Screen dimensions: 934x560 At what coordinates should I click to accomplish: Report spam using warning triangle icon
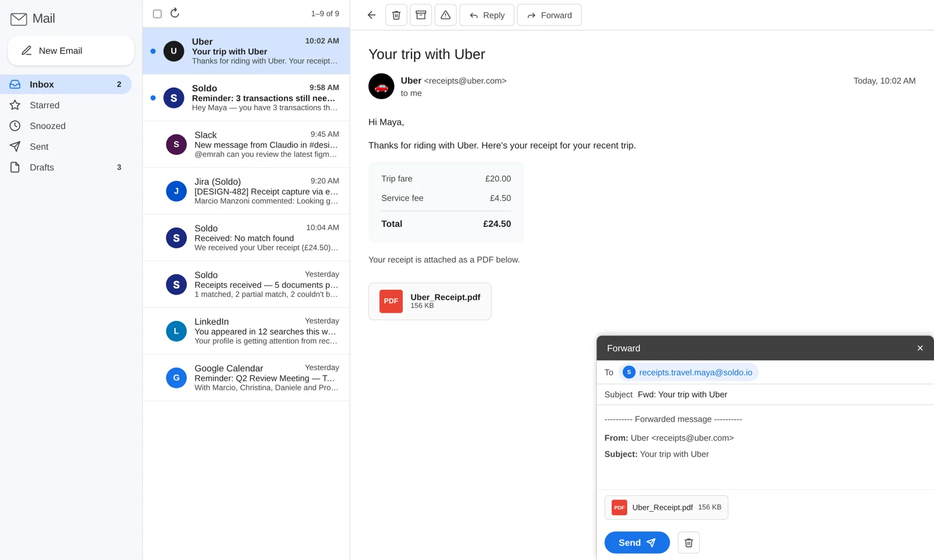pyautogui.click(x=445, y=15)
